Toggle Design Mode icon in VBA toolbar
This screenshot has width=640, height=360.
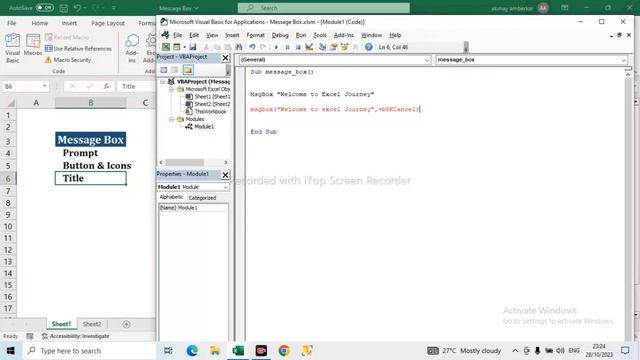coord(309,47)
